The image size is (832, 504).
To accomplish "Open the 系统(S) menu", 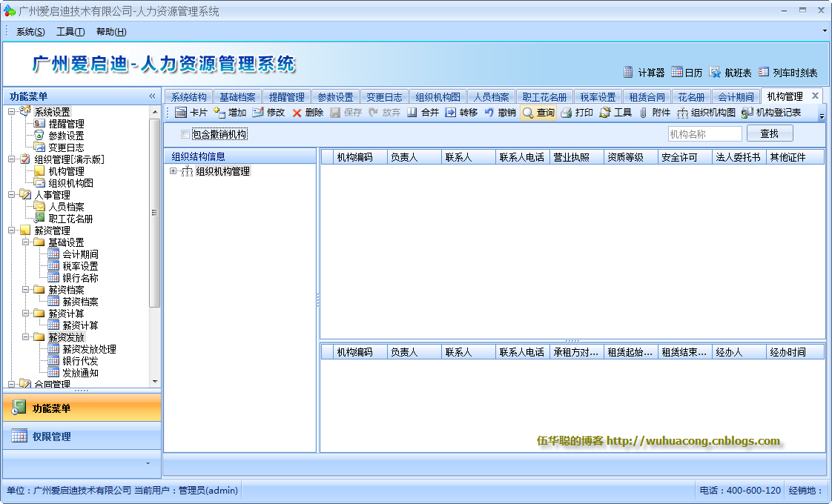I will pos(30,32).
